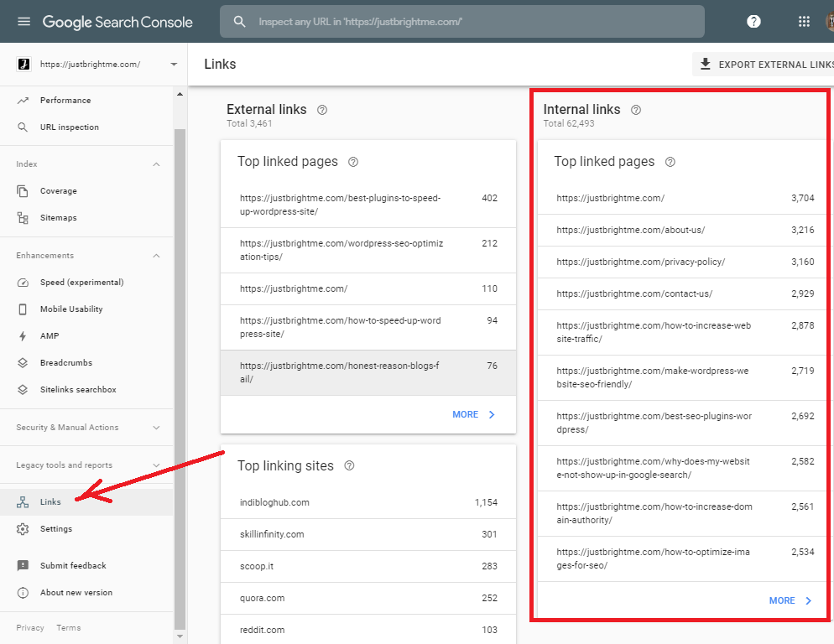Select internal about-us page row
The width and height of the screenshot is (834, 644).
[682, 231]
